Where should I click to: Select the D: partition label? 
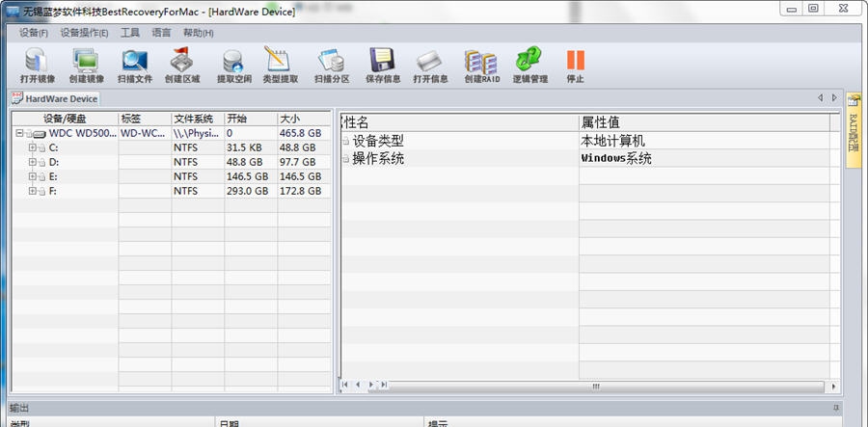tap(54, 162)
